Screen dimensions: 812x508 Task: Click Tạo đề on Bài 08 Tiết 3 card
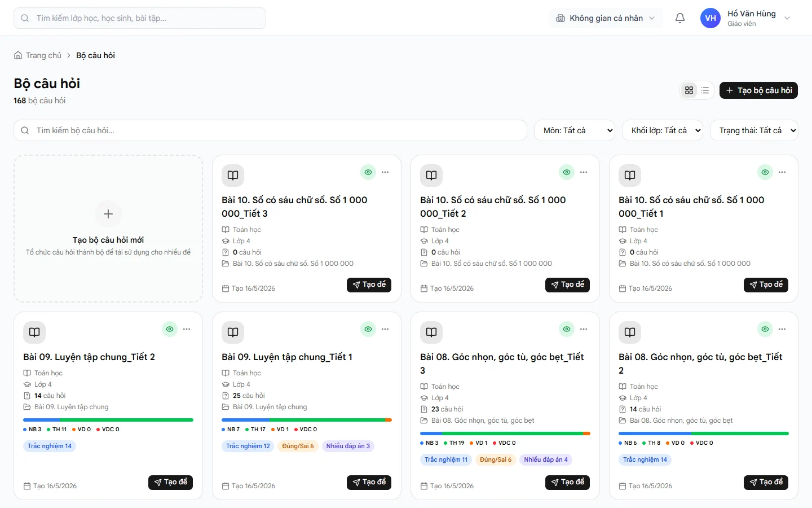coord(567,483)
